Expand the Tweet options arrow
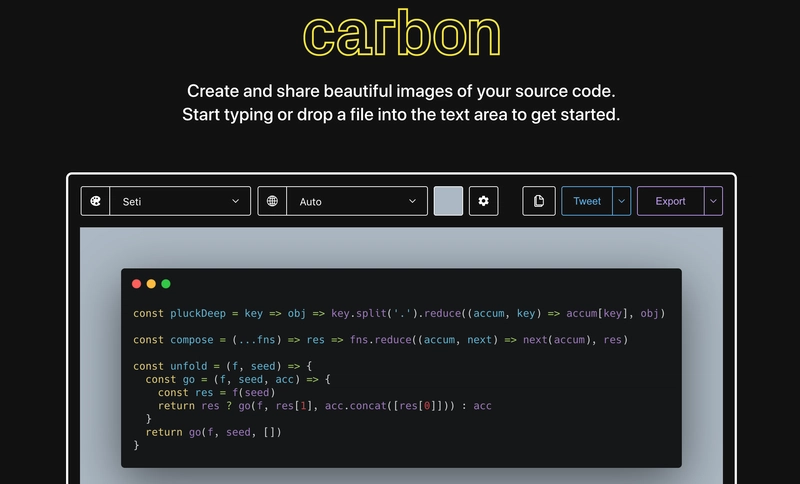The width and height of the screenshot is (800, 484). (x=622, y=201)
